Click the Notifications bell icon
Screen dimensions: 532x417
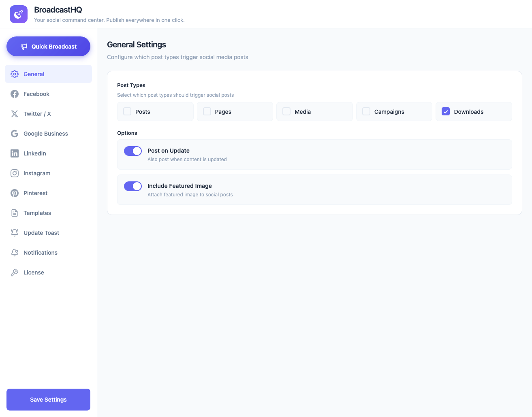(15, 252)
